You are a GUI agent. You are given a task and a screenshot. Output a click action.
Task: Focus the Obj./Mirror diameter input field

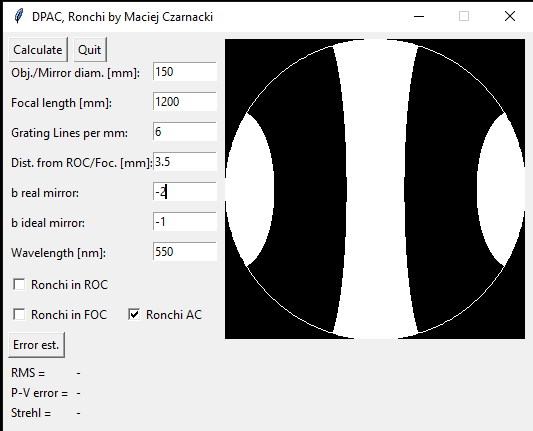tap(185, 72)
